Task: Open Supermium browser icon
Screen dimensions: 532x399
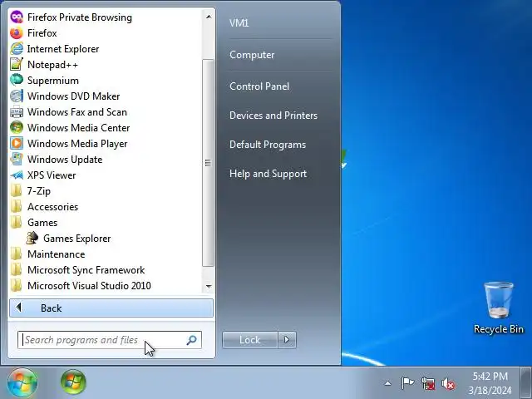Action: 17,80
